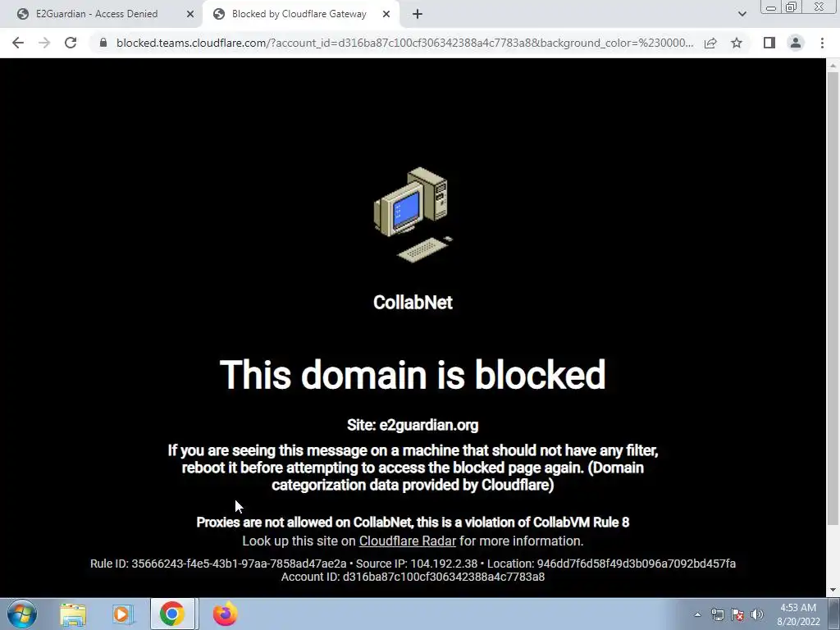Open a new browser tab
This screenshot has height=630, width=840.
[x=418, y=14]
